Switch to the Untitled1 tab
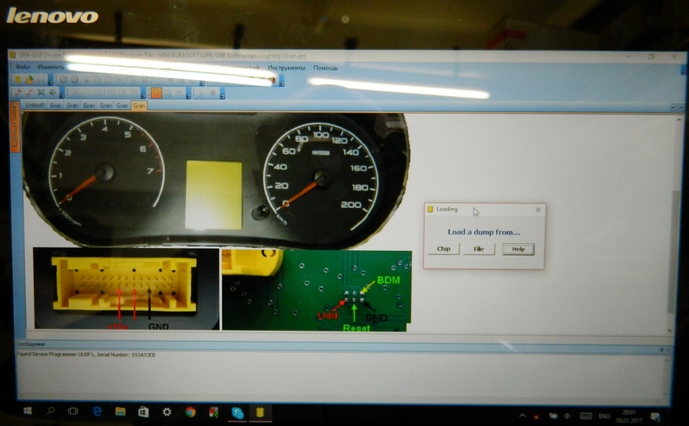Screen dimensions: 689x426 [x=35, y=106]
